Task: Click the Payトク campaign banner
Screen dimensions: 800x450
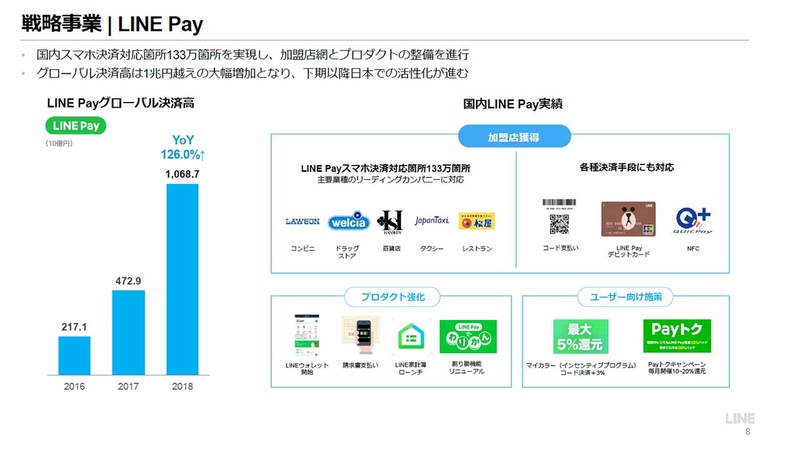Action: [x=677, y=336]
